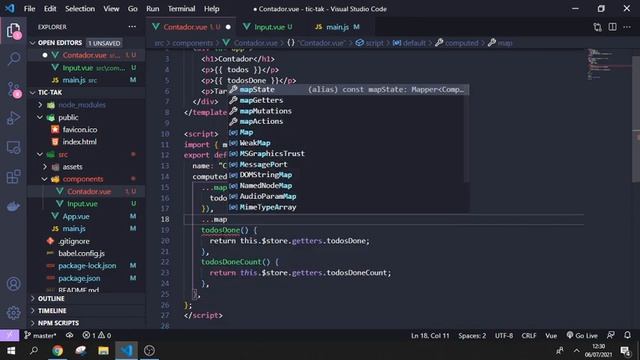
Task: Click the Explorer more actions ellipsis
Action: point(132,27)
